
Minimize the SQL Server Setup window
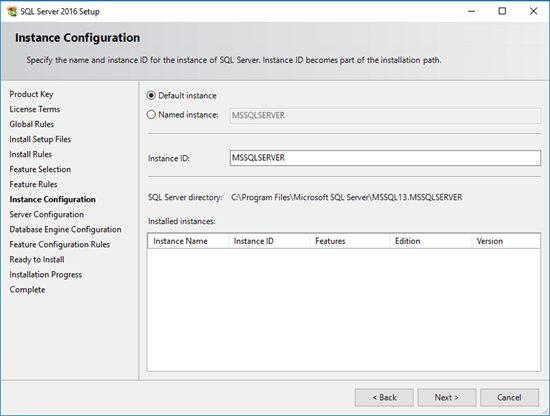(471, 11)
